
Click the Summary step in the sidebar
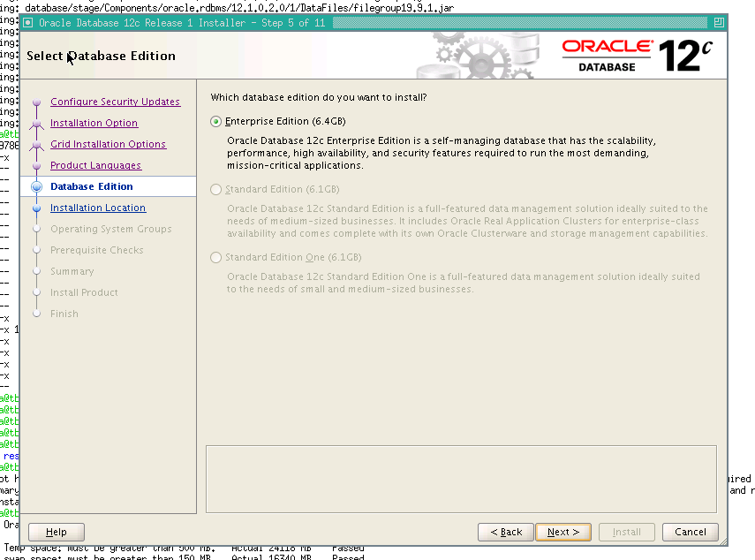72,271
